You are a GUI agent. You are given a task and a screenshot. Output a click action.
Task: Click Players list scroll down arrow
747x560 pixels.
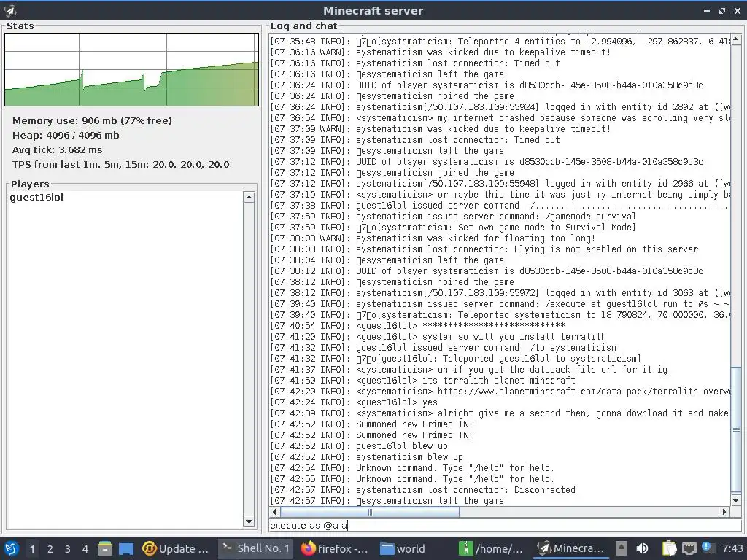click(249, 521)
